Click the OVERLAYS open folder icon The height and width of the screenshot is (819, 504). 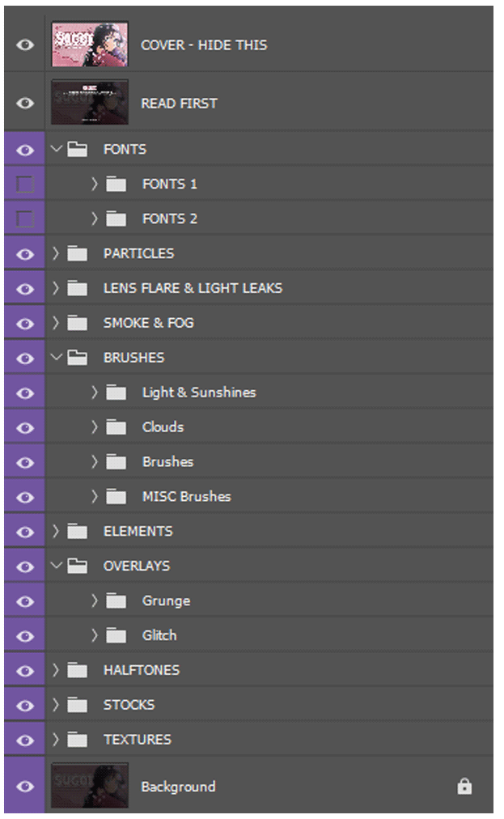[78, 566]
